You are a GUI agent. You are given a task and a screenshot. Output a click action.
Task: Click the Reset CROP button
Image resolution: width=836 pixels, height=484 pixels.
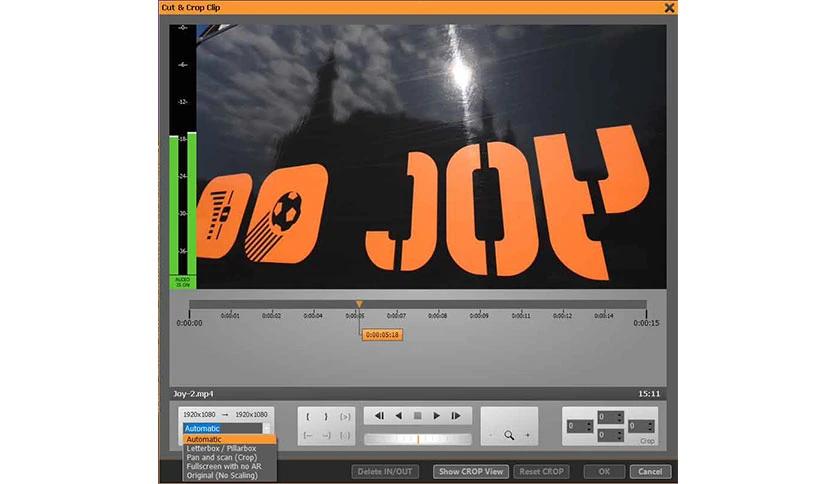pos(541,471)
